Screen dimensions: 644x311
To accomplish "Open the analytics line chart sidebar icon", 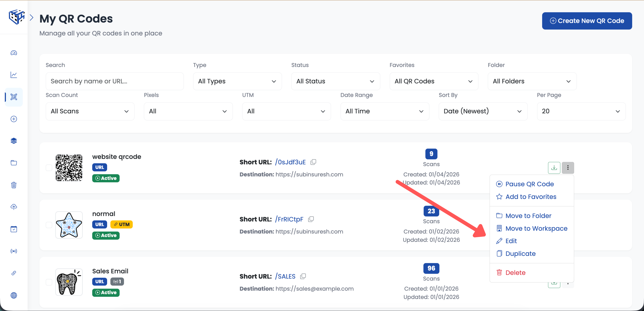I will point(14,75).
